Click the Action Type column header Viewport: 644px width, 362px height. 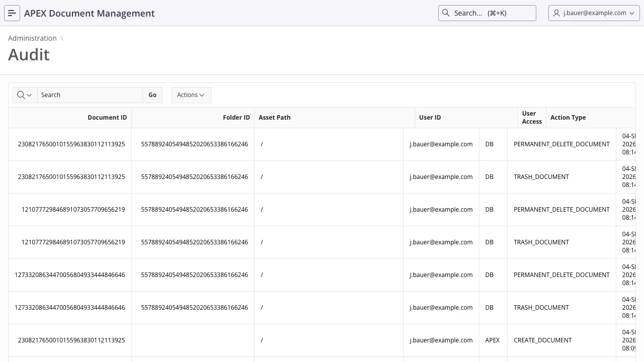568,118
